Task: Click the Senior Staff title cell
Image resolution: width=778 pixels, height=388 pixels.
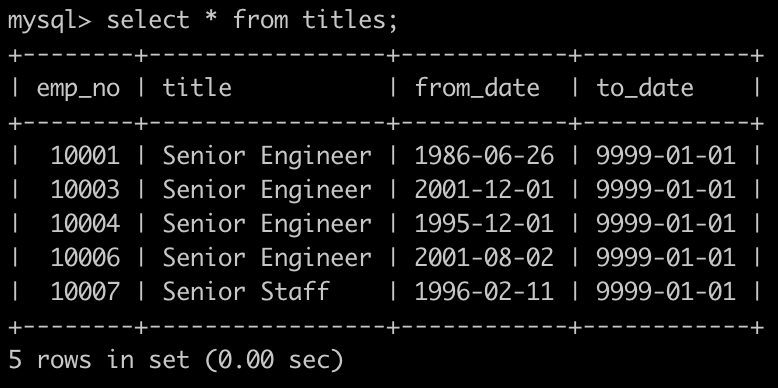Action: (246, 291)
